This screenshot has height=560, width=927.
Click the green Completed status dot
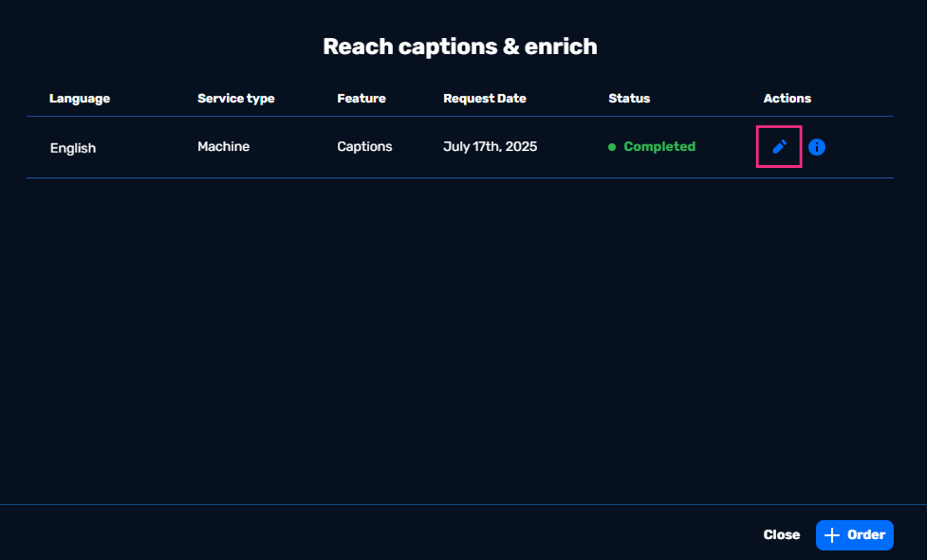point(612,147)
